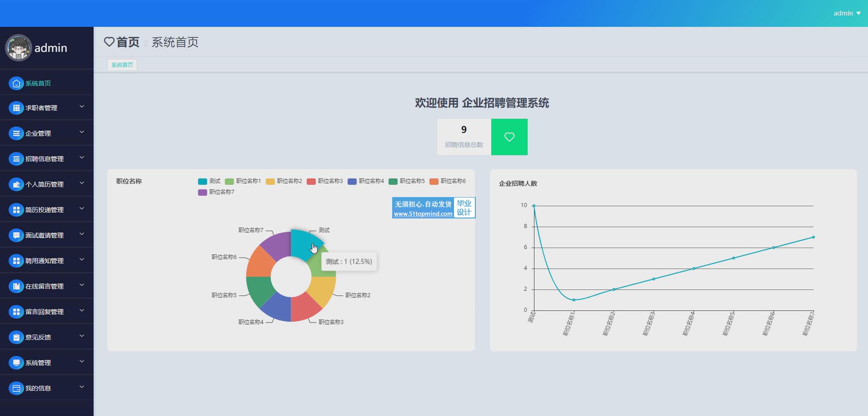Click the 在线留言管理 menu label
This screenshot has height=416, width=868.
(x=45, y=286)
